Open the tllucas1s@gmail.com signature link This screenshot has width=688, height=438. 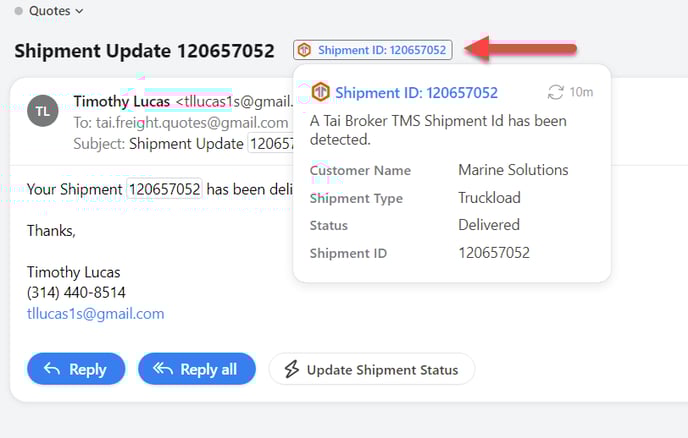pyautogui.click(x=95, y=313)
